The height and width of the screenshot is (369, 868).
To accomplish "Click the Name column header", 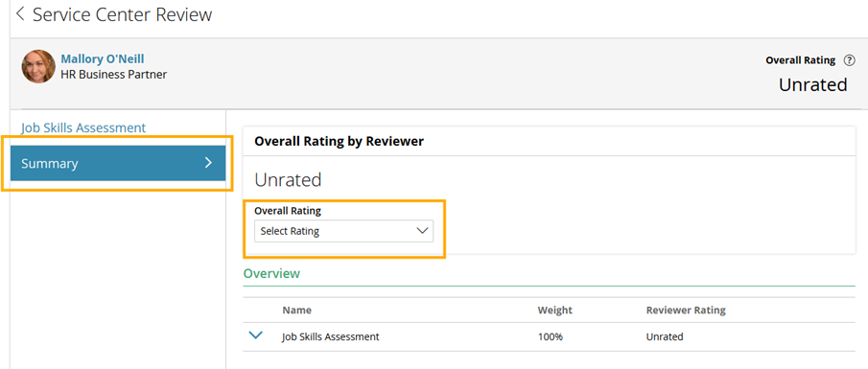I will click(x=296, y=310).
